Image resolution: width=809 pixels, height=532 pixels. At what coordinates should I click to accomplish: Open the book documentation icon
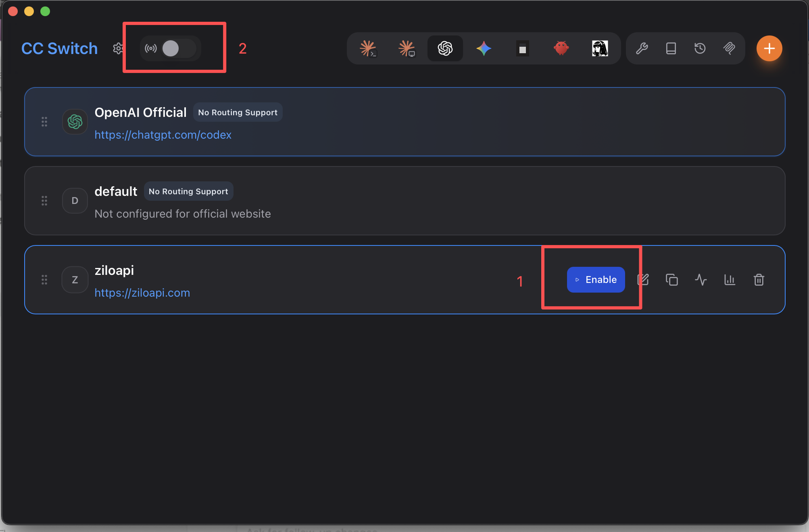(x=671, y=48)
